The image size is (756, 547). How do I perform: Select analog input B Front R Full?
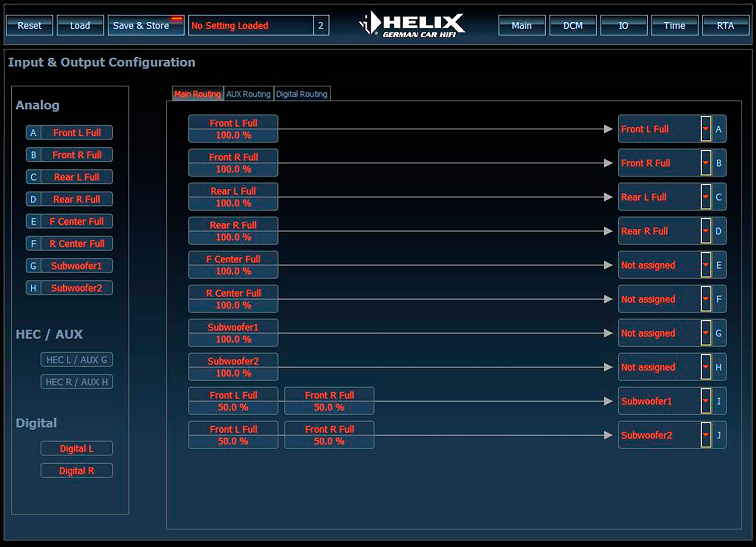pyautogui.click(x=69, y=155)
